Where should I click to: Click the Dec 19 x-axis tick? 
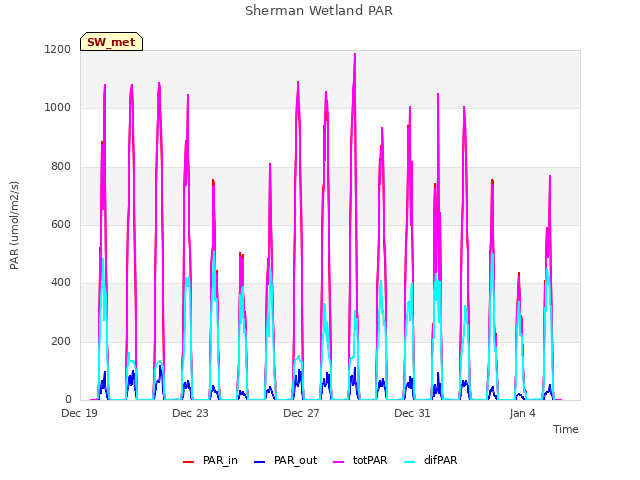80,413
